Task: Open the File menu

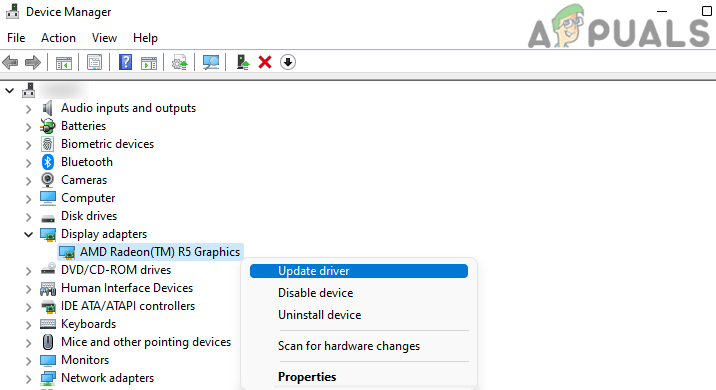Action: [16, 38]
